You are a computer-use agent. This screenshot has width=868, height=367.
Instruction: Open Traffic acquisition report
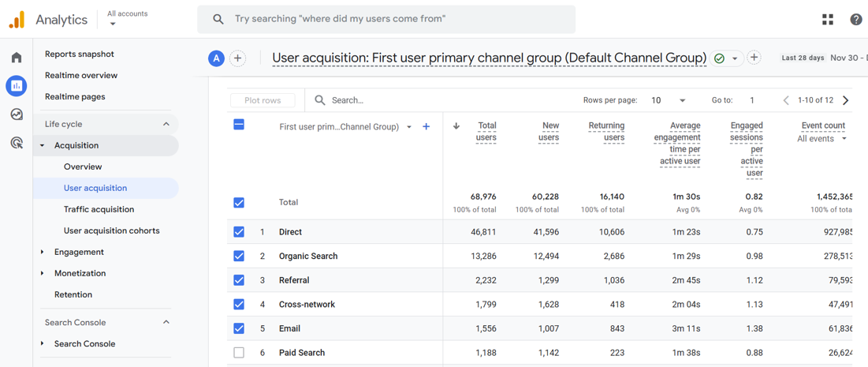(99, 209)
